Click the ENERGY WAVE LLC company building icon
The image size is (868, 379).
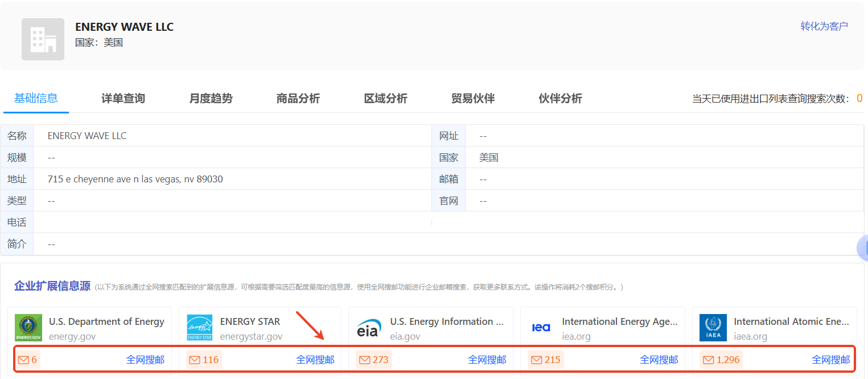coord(43,39)
